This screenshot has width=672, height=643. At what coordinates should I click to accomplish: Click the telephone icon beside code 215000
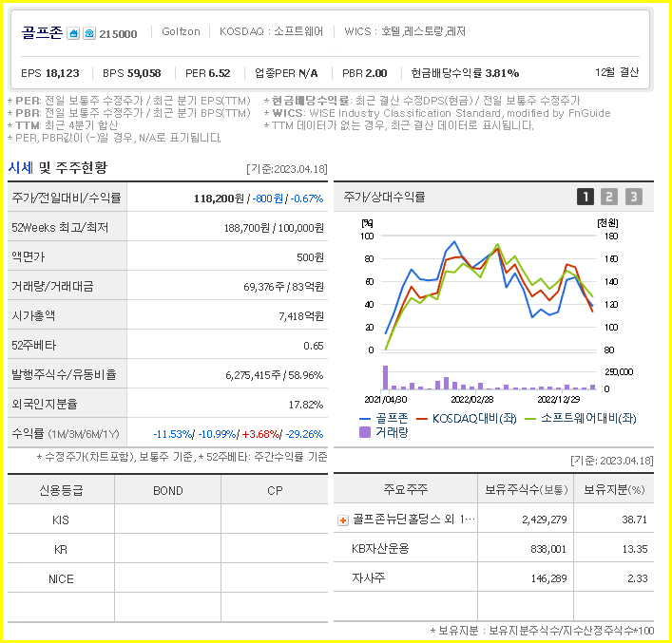tap(89, 33)
